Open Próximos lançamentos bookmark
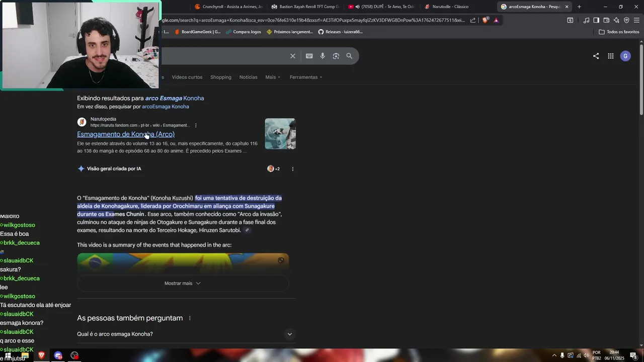The width and height of the screenshot is (644, 362). click(x=290, y=32)
